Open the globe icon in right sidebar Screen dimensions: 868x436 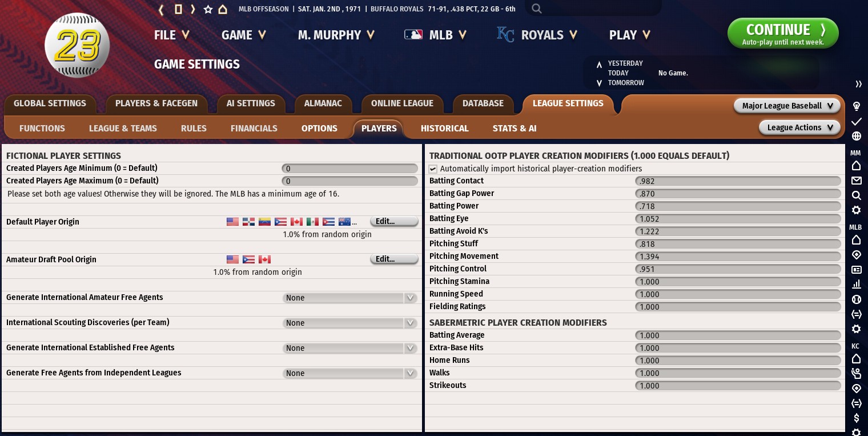856,136
